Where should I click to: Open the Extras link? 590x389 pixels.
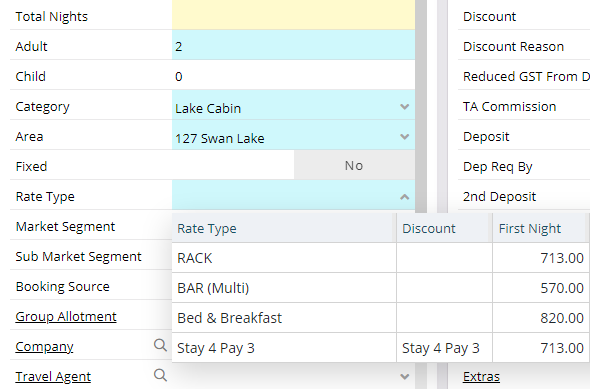point(481,377)
